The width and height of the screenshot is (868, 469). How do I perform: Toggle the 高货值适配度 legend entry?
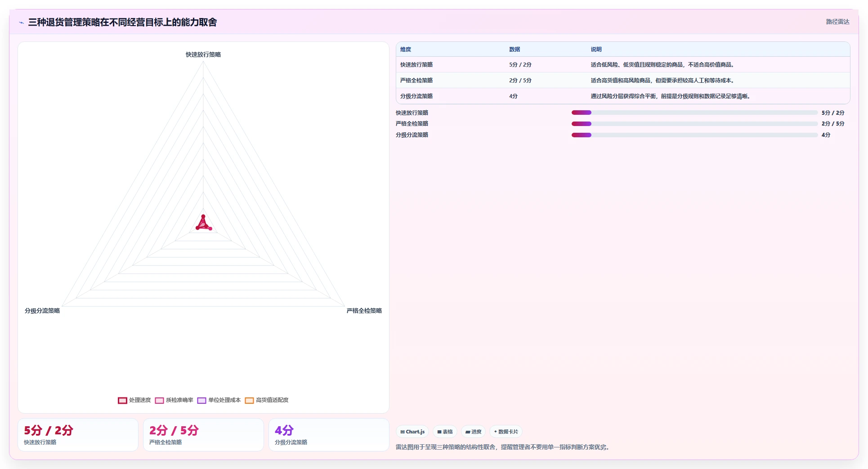(x=267, y=400)
